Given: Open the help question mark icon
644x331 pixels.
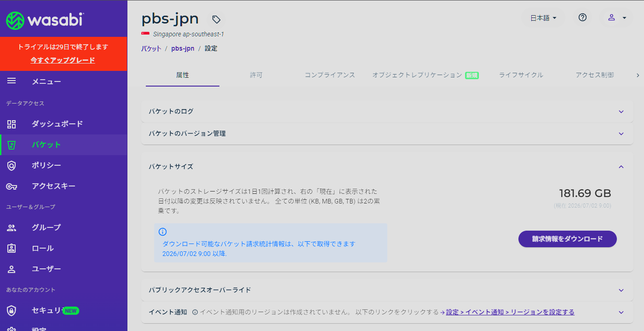Looking at the screenshot, I should (582, 17).
